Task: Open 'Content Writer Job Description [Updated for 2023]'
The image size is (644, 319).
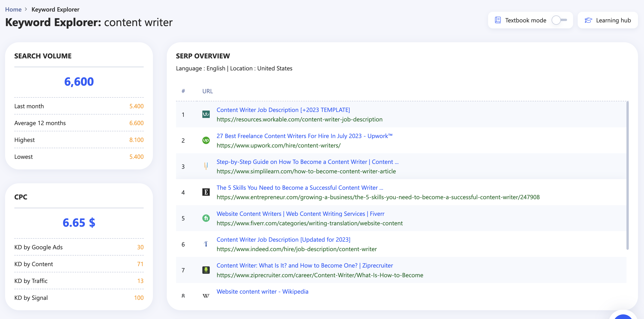Action: pyautogui.click(x=283, y=240)
